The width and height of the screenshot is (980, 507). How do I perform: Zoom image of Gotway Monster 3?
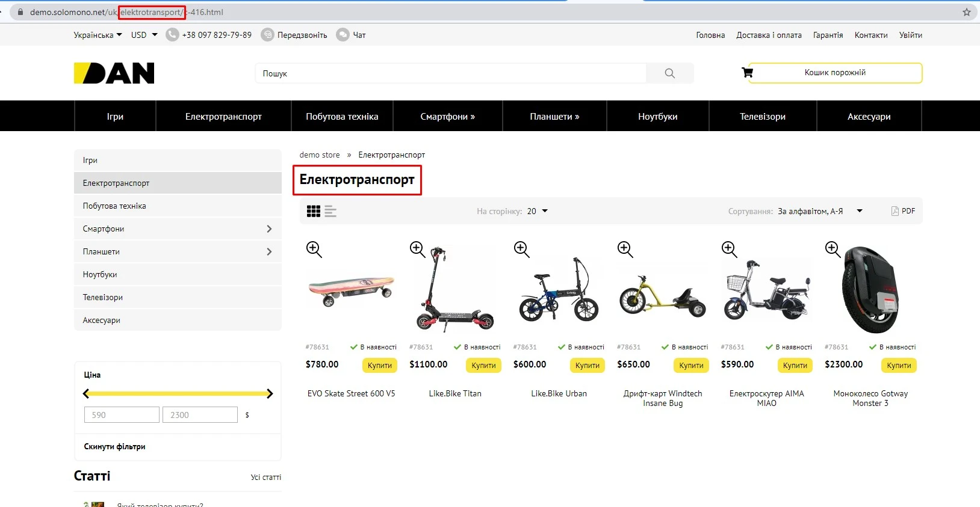coord(833,249)
